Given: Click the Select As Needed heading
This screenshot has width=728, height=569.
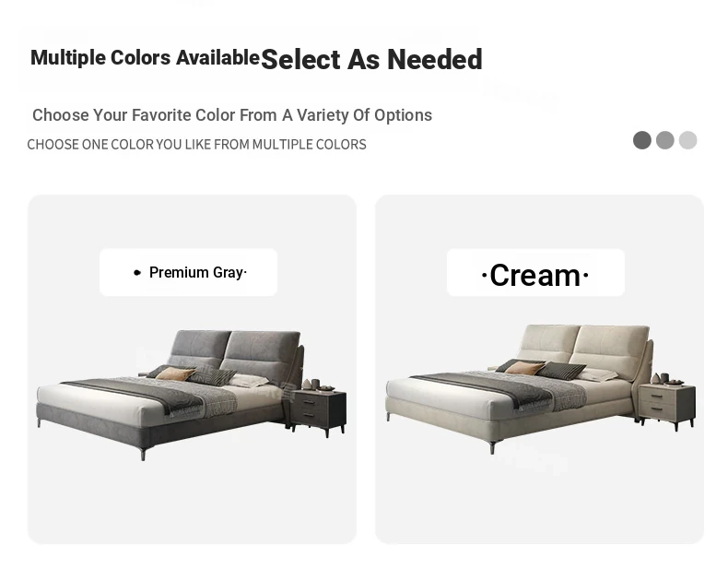Looking at the screenshot, I should (372, 59).
